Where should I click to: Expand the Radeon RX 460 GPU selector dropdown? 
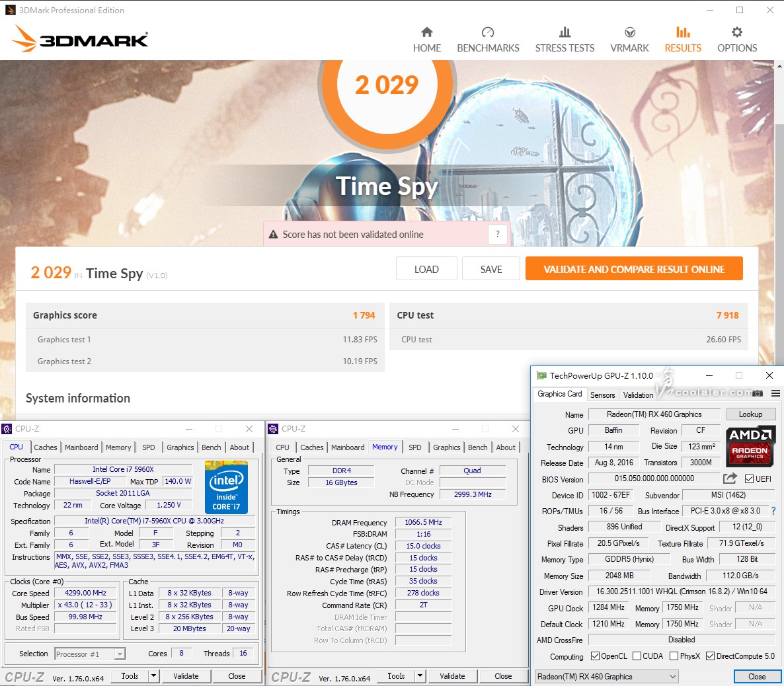tap(672, 677)
